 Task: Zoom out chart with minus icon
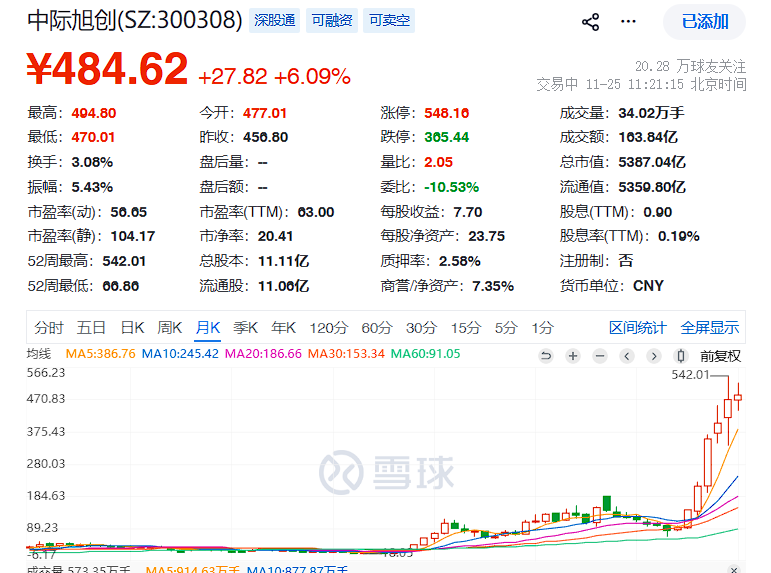tap(600, 356)
